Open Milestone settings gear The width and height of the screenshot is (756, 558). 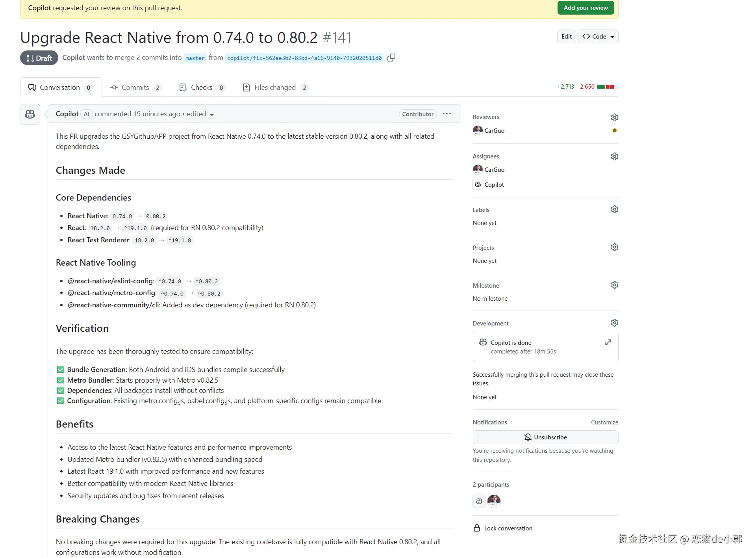(x=614, y=285)
